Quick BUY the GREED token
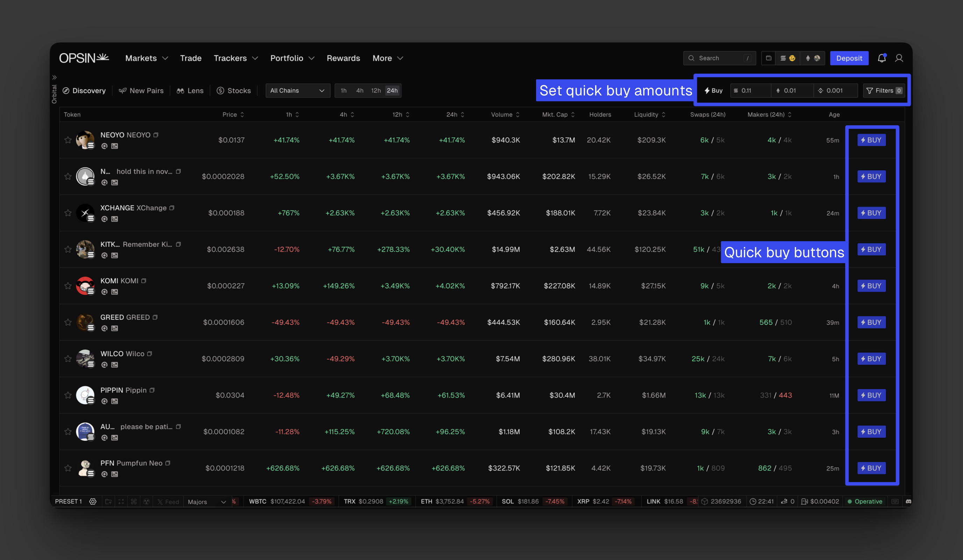 pyautogui.click(x=871, y=322)
